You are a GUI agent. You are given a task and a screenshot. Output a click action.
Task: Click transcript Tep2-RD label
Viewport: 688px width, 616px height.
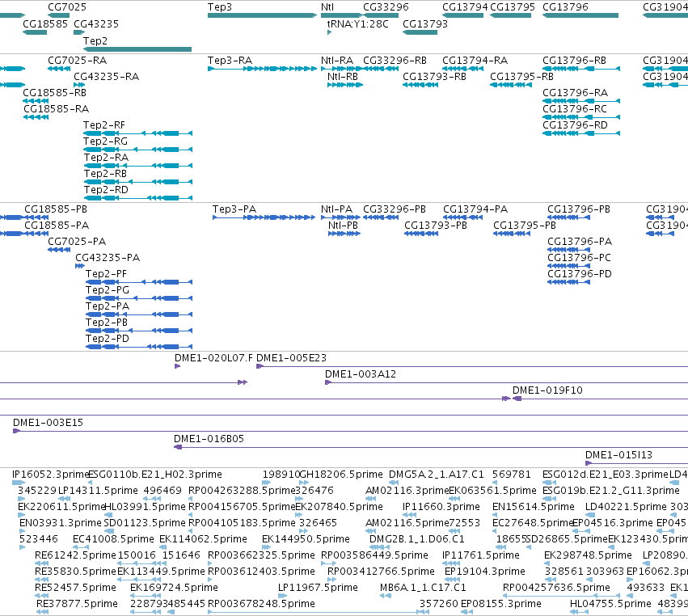[x=106, y=189]
